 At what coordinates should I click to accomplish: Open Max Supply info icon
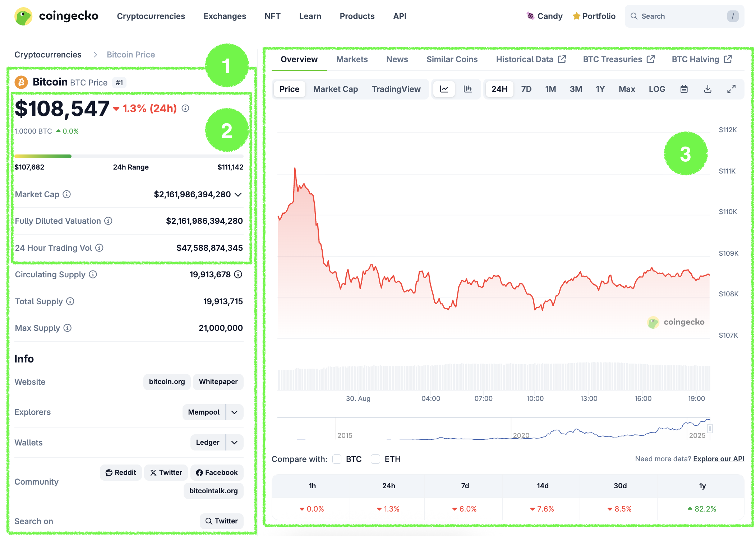pyautogui.click(x=68, y=328)
